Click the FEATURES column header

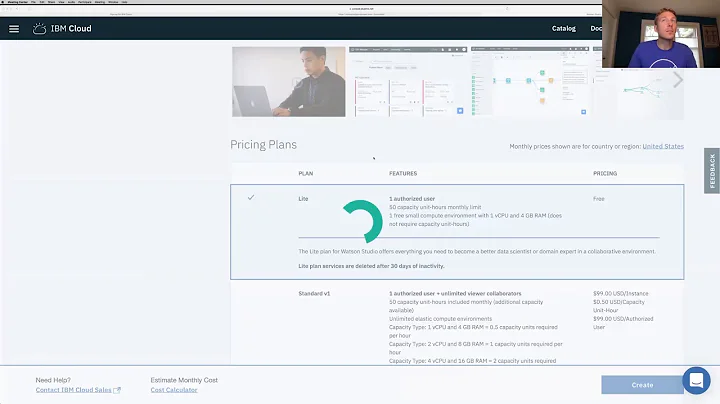click(403, 174)
